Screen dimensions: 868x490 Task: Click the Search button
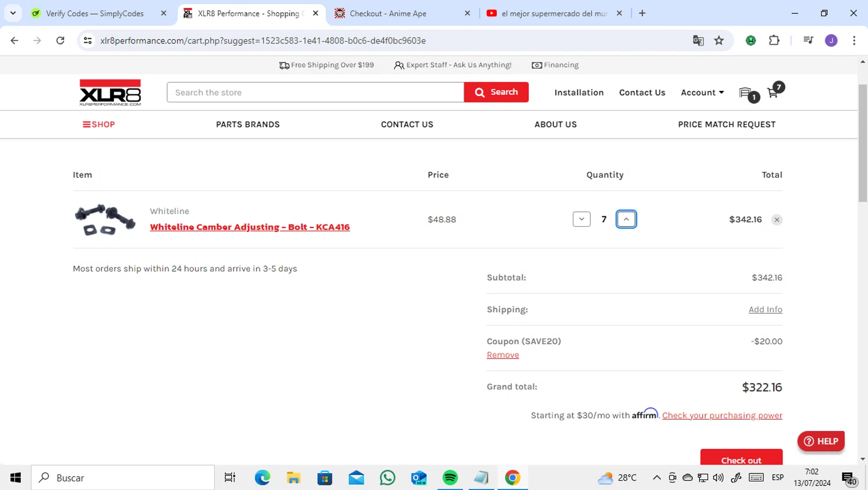coord(496,92)
